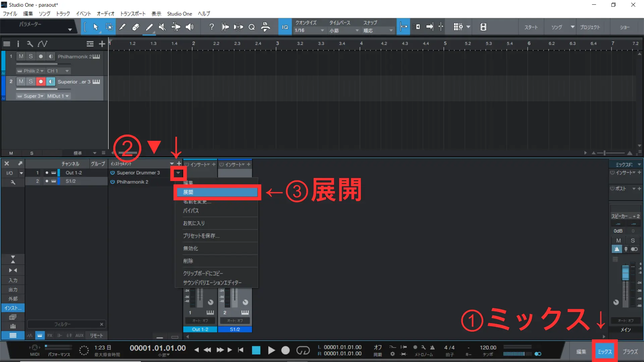Click return to zero transport icon
The width and height of the screenshot is (644, 362).
tap(240, 350)
